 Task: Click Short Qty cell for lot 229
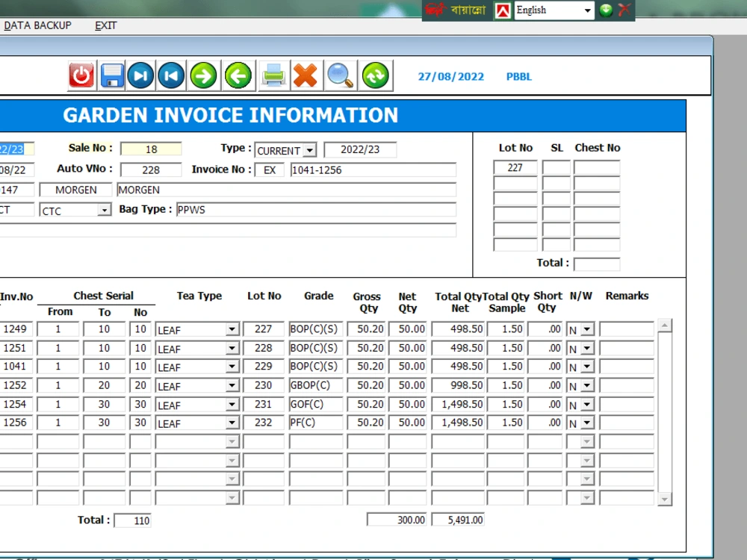[x=545, y=366]
